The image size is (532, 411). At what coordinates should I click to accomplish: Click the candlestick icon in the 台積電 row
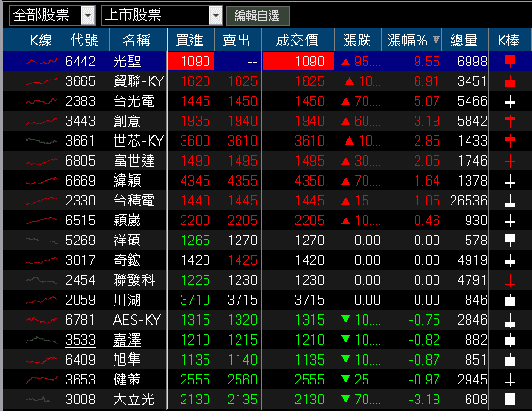pyautogui.click(x=510, y=201)
